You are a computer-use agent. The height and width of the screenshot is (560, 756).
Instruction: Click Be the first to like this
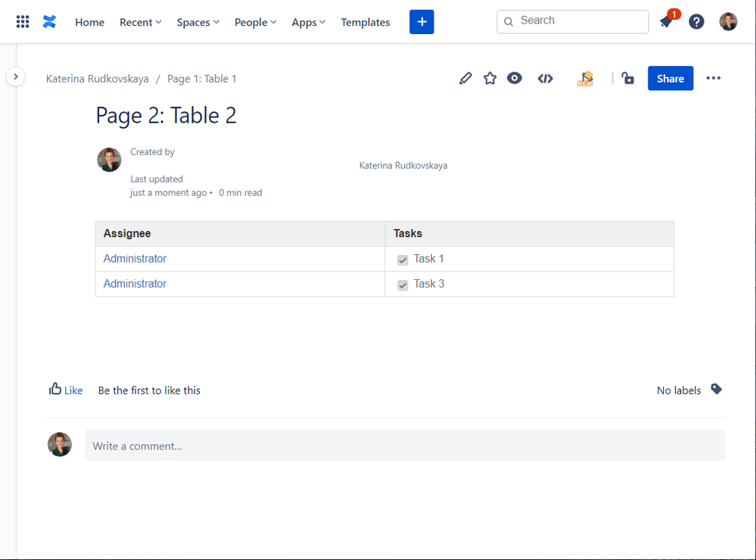pos(150,390)
